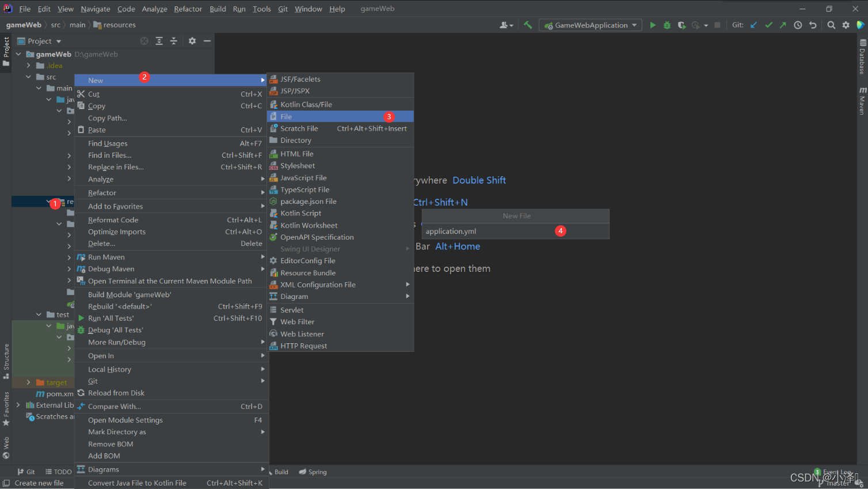Image resolution: width=868 pixels, height=489 pixels.
Task: Select Resource Bundle entry
Action: coord(340,273)
